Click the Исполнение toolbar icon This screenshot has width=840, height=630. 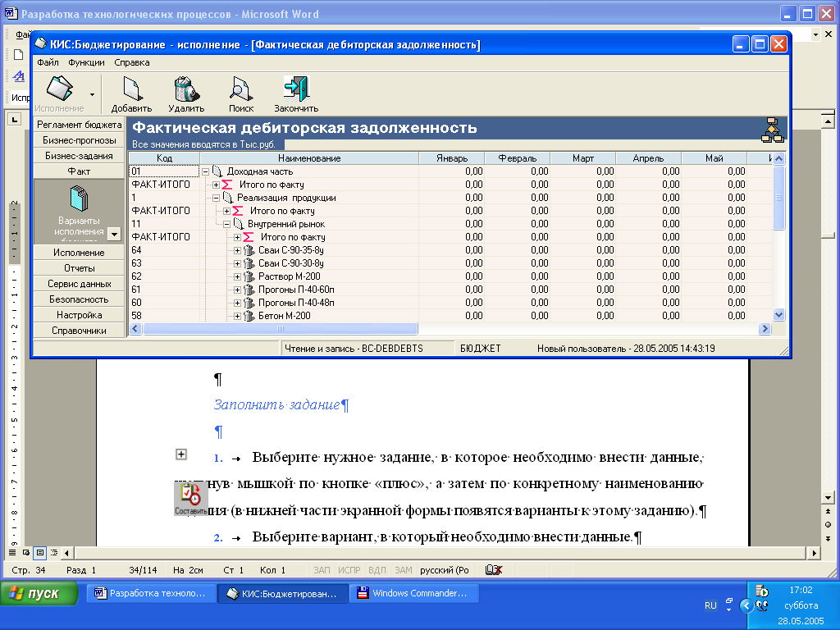(x=59, y=89)
